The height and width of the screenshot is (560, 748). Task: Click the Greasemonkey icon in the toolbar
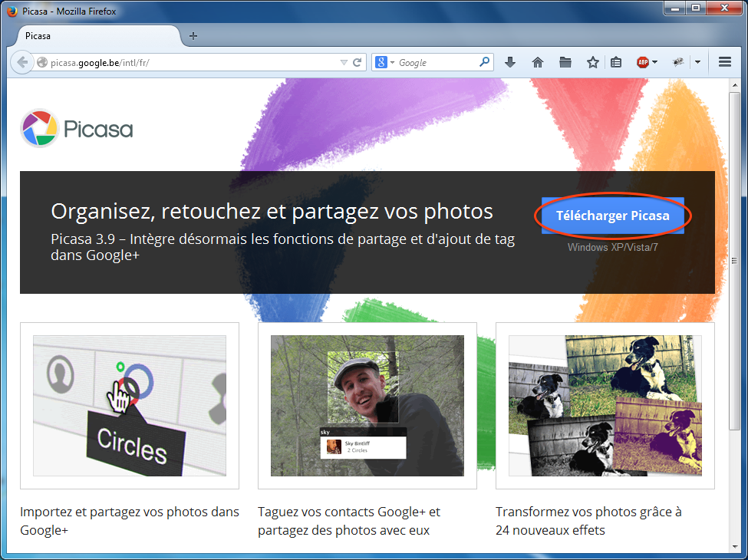678,62
